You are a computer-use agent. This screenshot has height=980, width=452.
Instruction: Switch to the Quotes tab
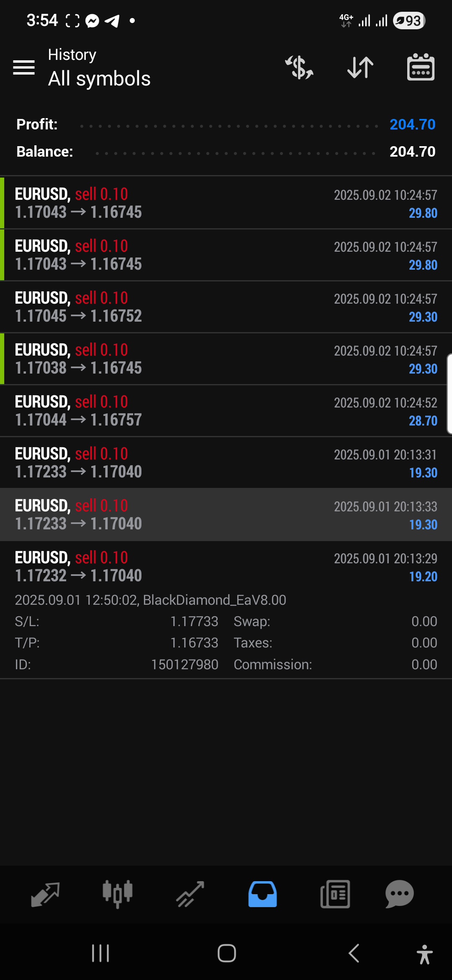click(x=45, y=894)
